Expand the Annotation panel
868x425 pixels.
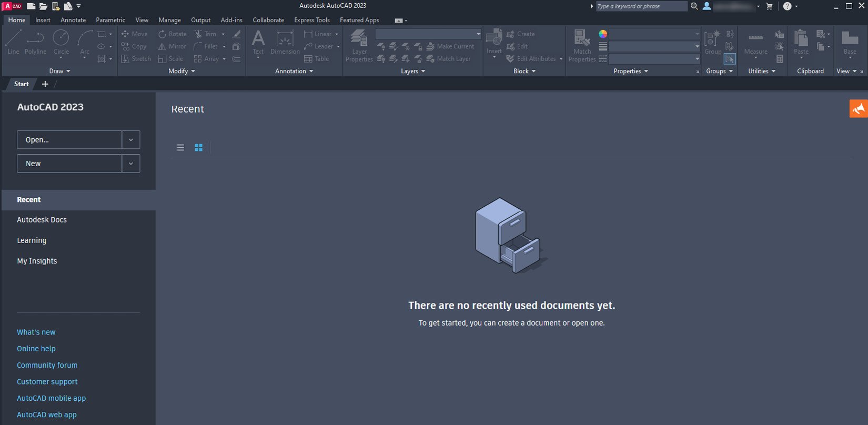tap(294, 71)
